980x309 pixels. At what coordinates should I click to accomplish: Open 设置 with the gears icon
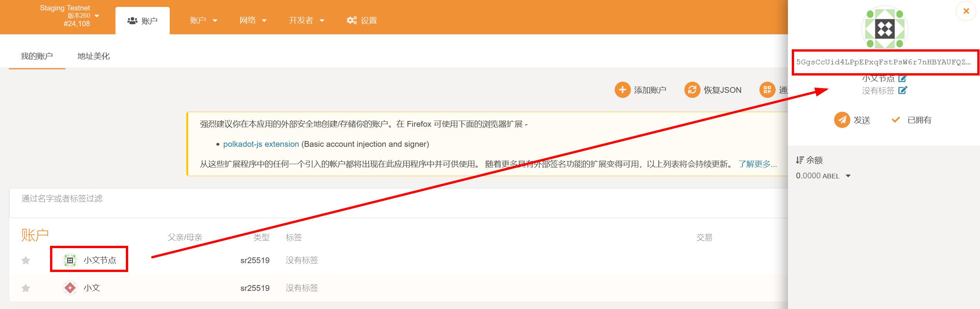pyautogui.click(x=362, y=20)
